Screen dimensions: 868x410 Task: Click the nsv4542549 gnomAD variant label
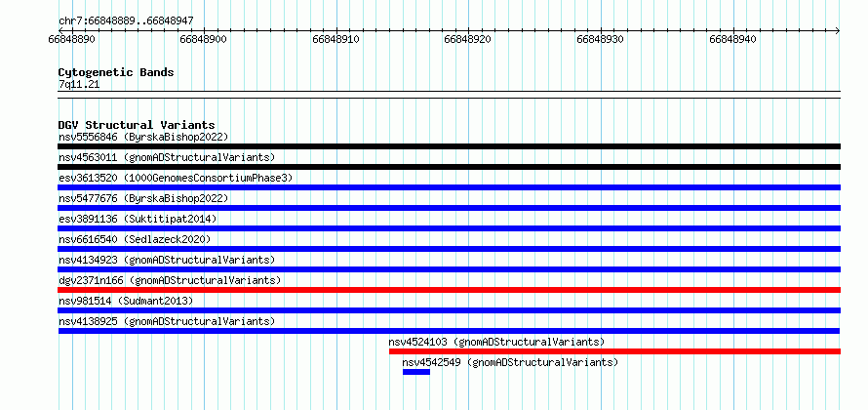pos(510,362)
